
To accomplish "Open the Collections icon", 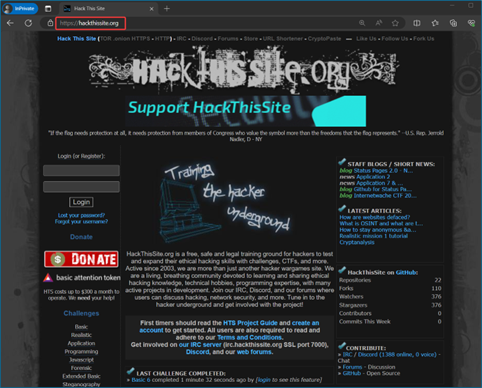I will tap(453, 23).
